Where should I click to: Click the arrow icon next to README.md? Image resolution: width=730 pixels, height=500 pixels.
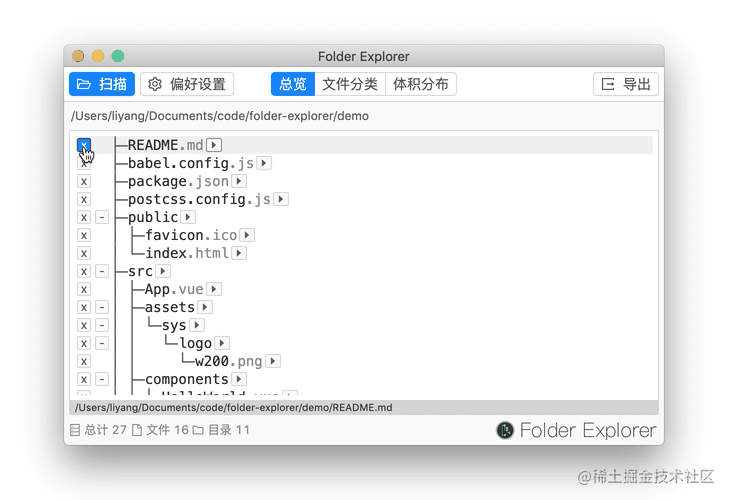pyautogui.click(x=214, y=145)
